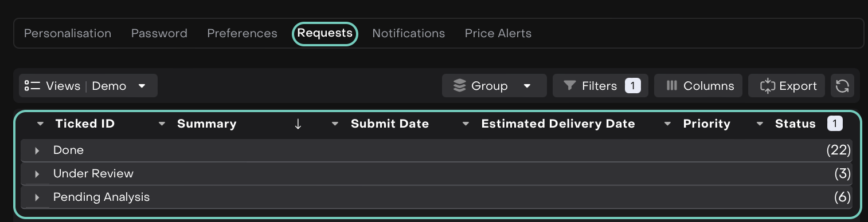Click the sort arrow in Summary column
This screenshot has height=222, width=868.
coord(298,124)
